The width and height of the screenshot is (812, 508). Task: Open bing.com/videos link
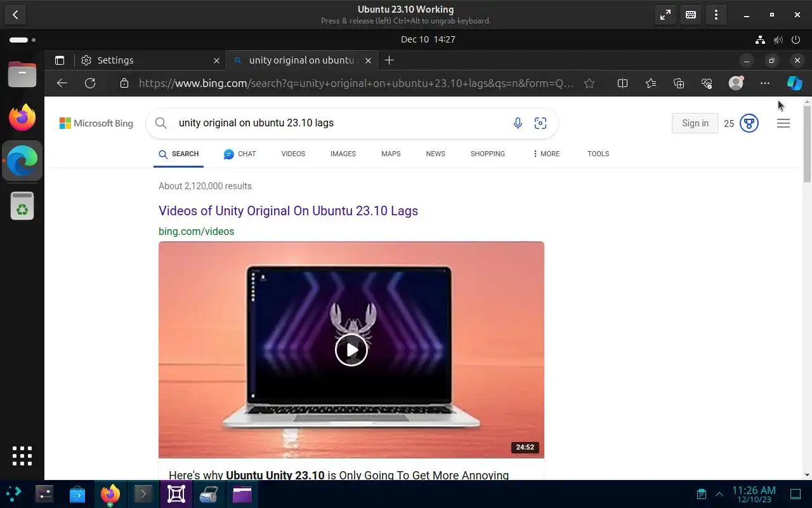pyautogui.click(x=196, y=231)
